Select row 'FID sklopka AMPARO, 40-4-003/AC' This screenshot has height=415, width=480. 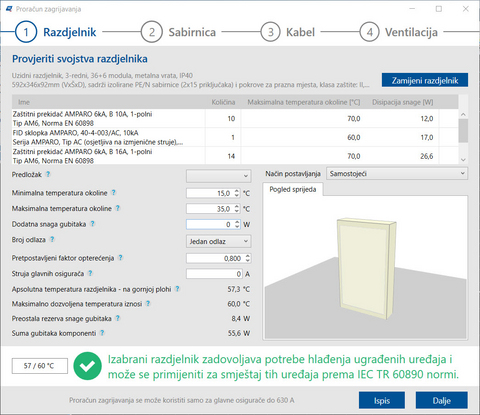(235, 137)
